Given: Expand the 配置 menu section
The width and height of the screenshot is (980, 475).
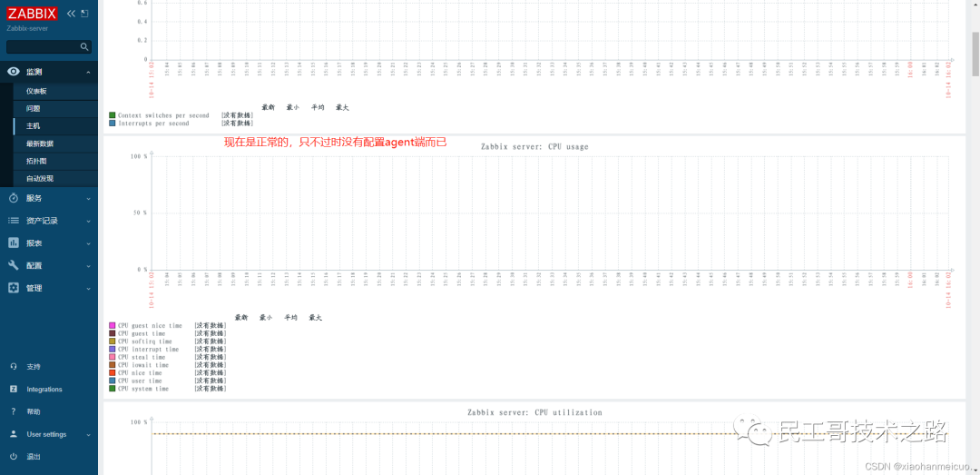Looking at the screenshot, I should (88, 266).
